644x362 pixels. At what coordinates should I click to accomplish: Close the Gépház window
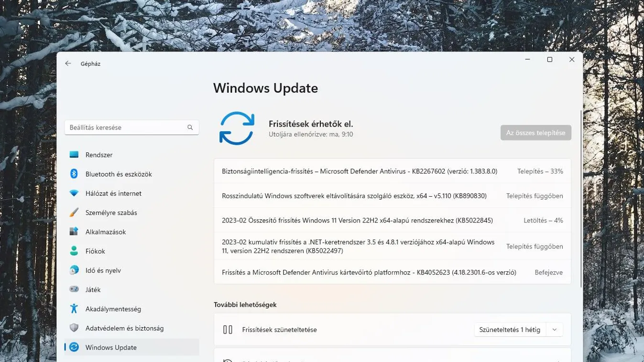(x=571, y=60)
